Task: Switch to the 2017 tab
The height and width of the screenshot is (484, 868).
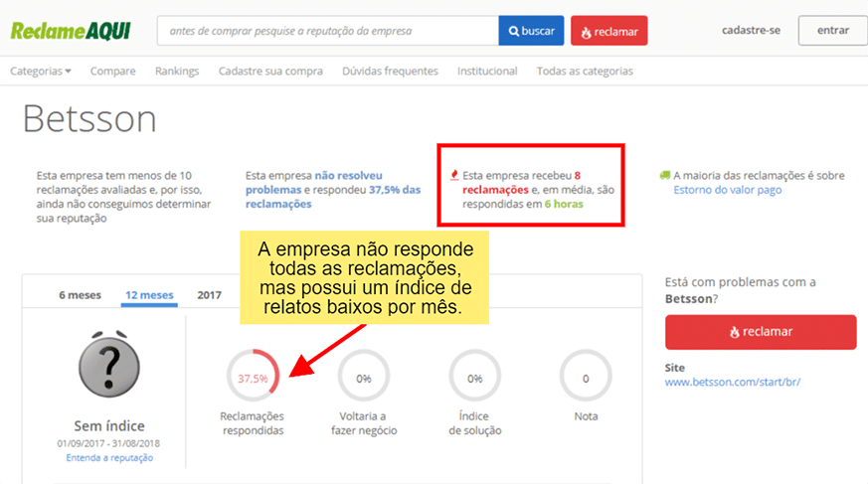Action: click(209, 295)
